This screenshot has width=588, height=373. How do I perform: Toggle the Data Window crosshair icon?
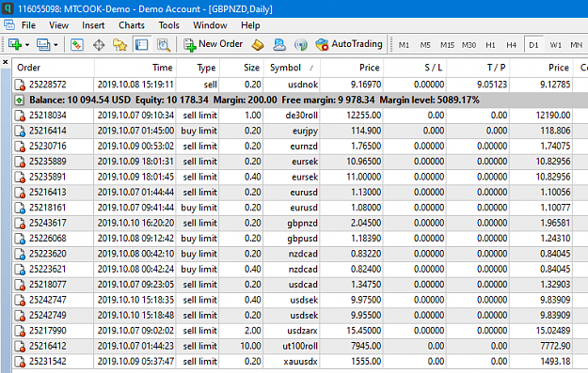99,45
